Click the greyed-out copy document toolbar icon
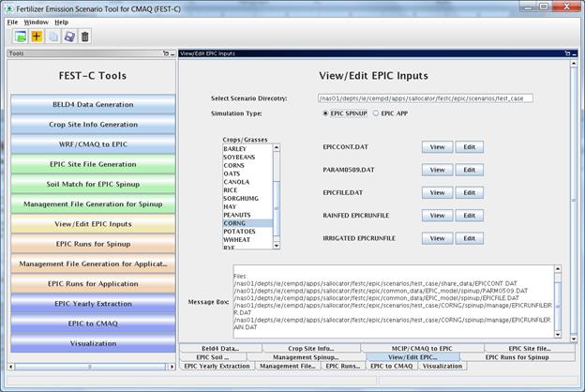This screenshot has width=585, height=392. (53, 37)
